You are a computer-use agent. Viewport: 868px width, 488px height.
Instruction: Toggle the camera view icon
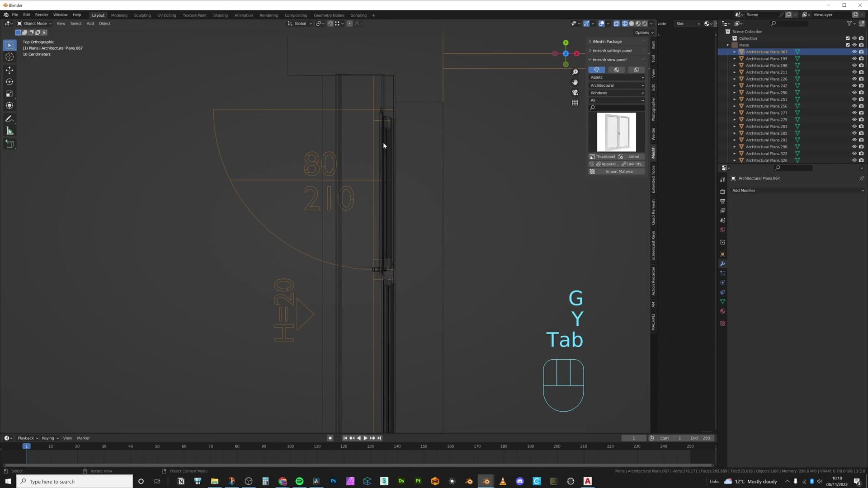[x=575, y=93]
